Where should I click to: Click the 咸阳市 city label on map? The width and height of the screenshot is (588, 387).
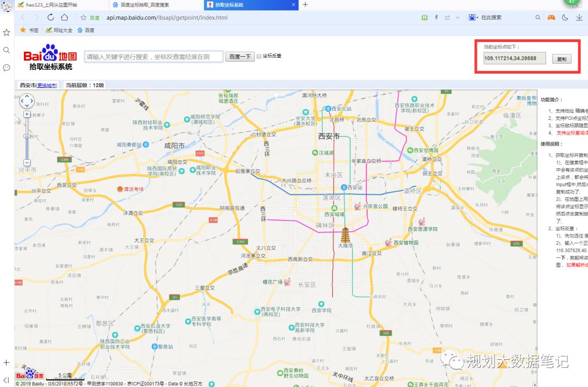[x=174, y=146]
